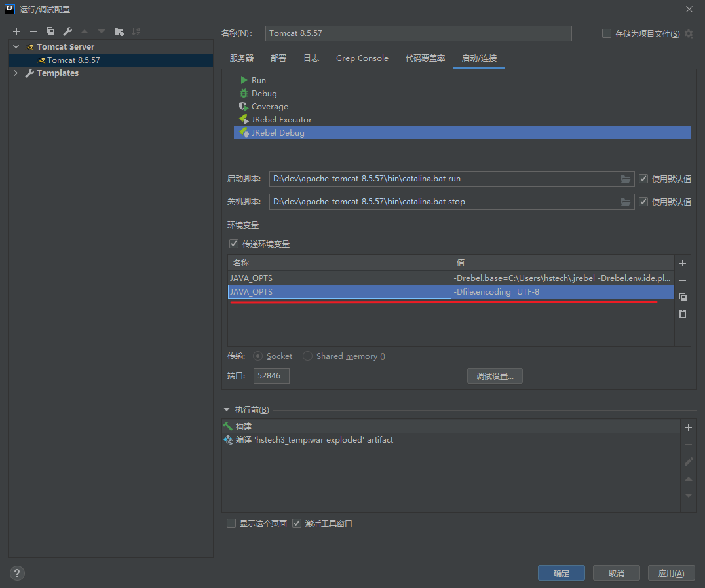Click -Dfile.encoding=UTF-8 value cell
This screenshot has height=588, width=705.
[x=562, y=291]
